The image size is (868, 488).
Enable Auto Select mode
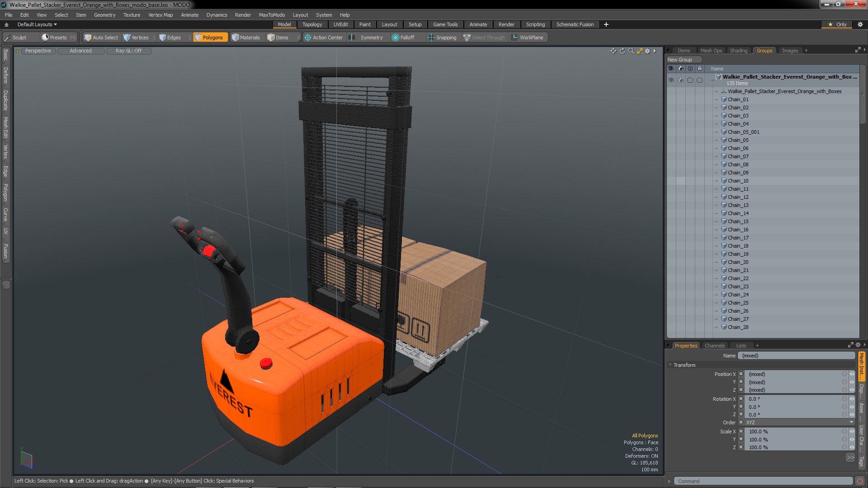(x=101, y=38)
